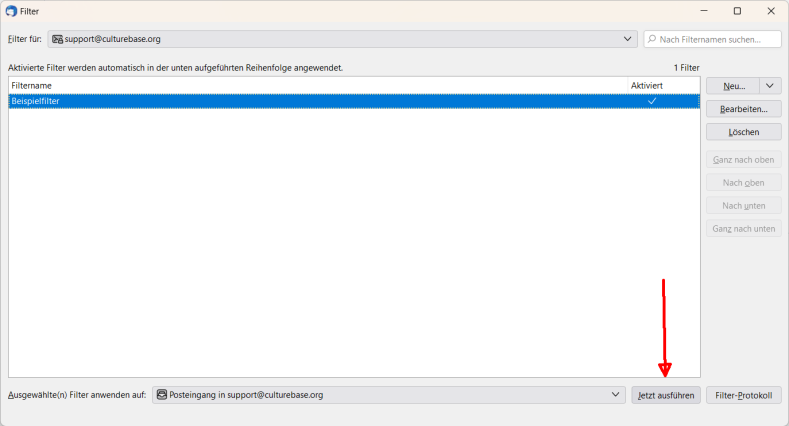Click the 'Ganz nach oben' button
The height and width of the screenshot is (426, 789).
pyautogui.click(x=743, y=159)
